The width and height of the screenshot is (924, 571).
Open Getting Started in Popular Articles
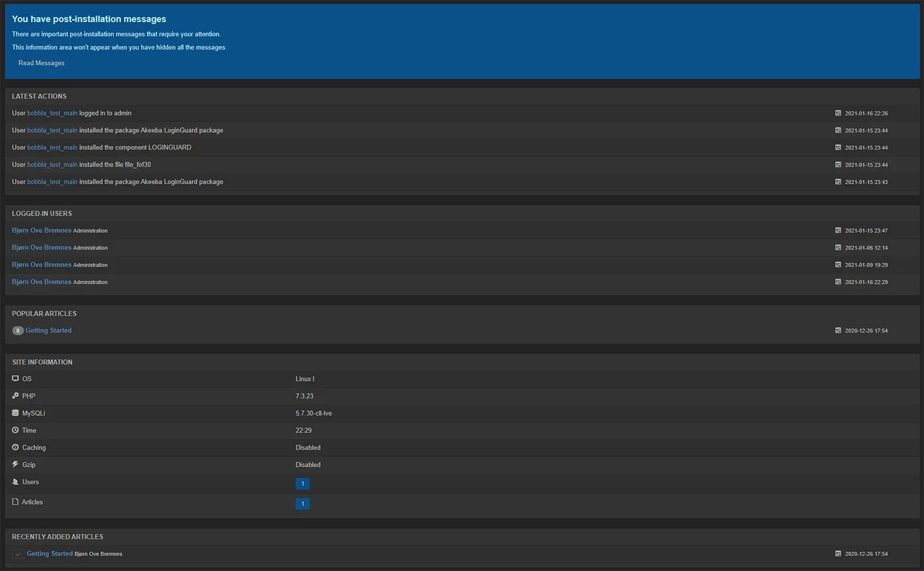pyautogui.click(x=49, y=331)
